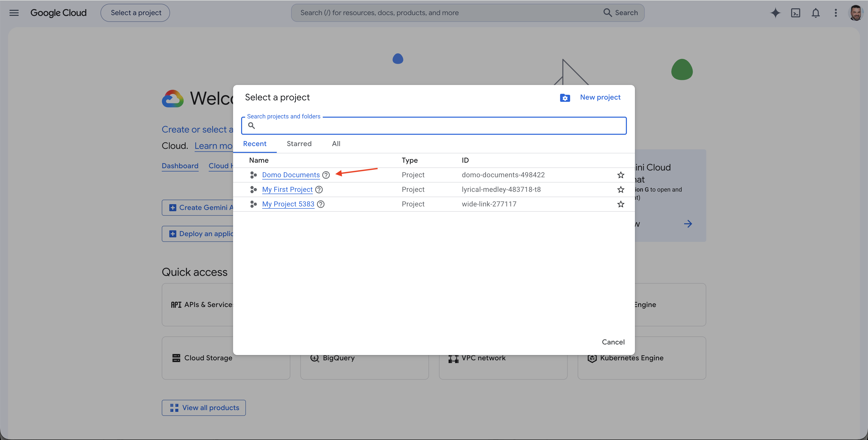
Task: Click the Dashboard link on welcome page
Action: point(180,166)
